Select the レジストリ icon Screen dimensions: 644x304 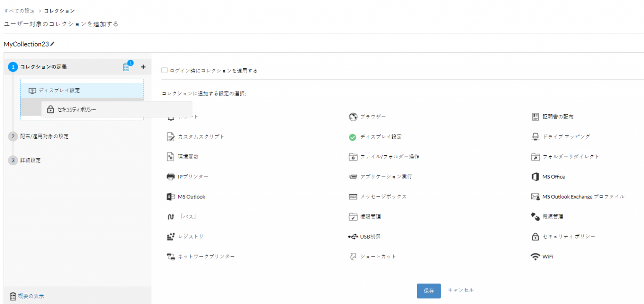point(171,237)
